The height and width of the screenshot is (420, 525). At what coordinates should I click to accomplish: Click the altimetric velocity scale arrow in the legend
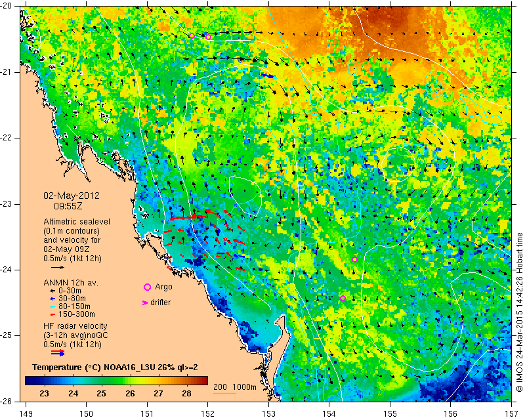tap(58, 267)
